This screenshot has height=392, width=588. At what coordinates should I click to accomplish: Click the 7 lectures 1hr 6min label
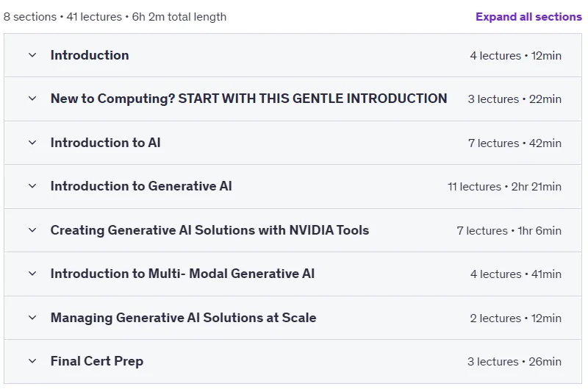click(x=509, y=230)
